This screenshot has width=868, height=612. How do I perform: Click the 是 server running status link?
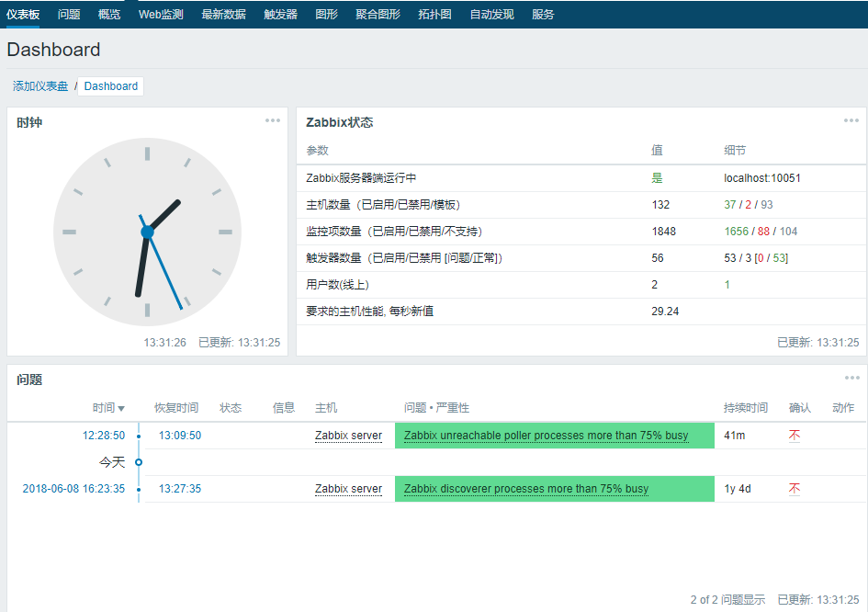(x=657, y=177)
